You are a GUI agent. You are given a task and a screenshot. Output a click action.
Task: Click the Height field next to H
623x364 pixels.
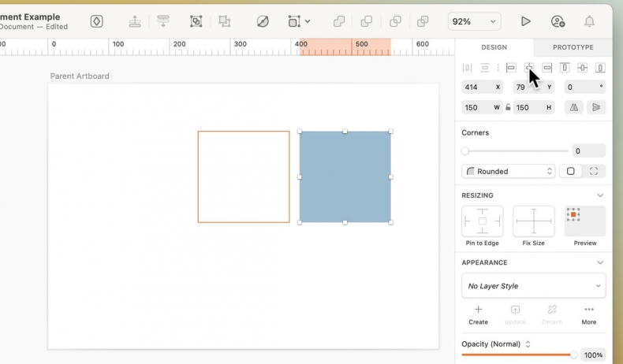(534, 108)
